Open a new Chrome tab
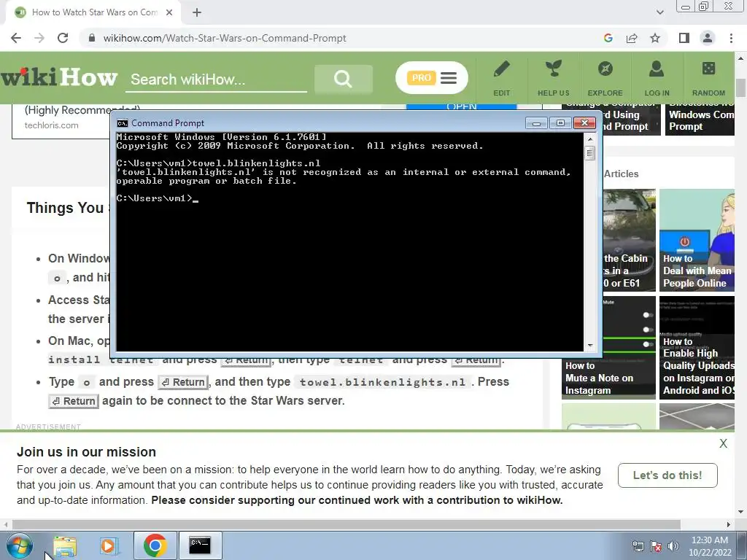The height and width of the screenshot is (560, 747). click(x=197, y=12)
